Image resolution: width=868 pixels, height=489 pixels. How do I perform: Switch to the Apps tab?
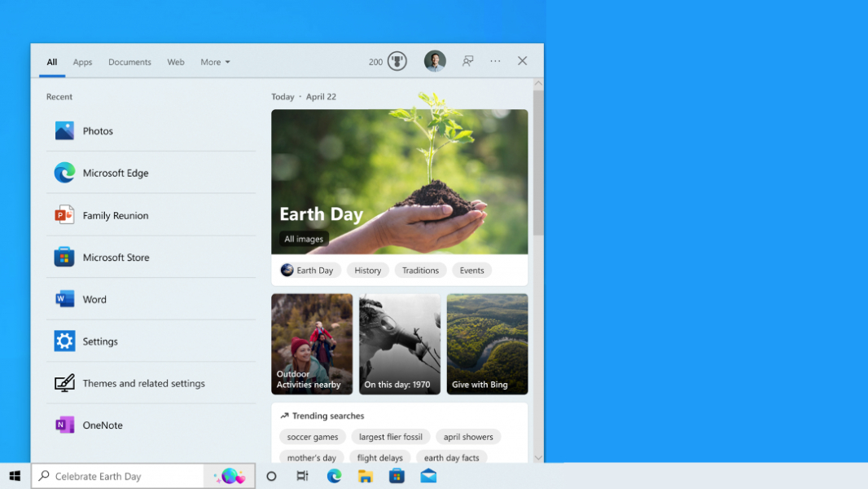coord(82,62)
